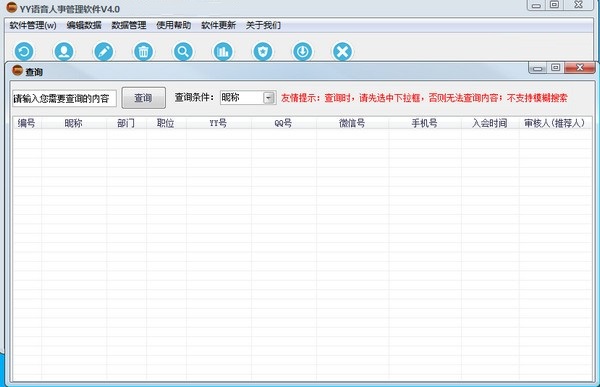Select the shield star toolbar icon
Viewport: 600px width, 387px height.
tap(263, 52)
